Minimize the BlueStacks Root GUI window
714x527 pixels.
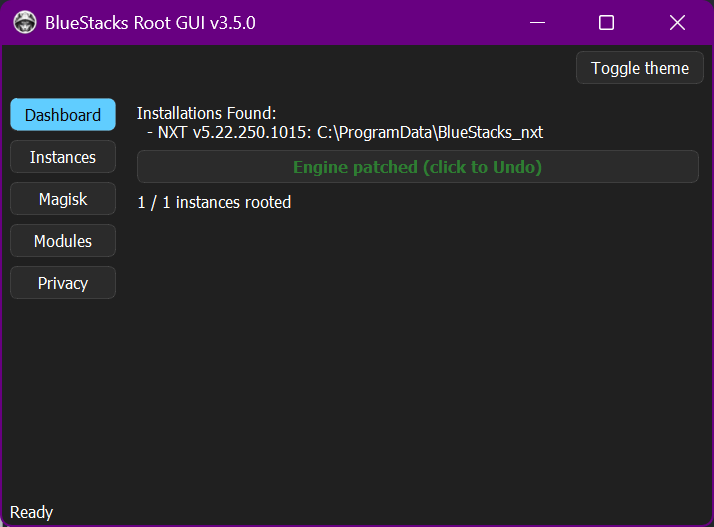[537, 22]
